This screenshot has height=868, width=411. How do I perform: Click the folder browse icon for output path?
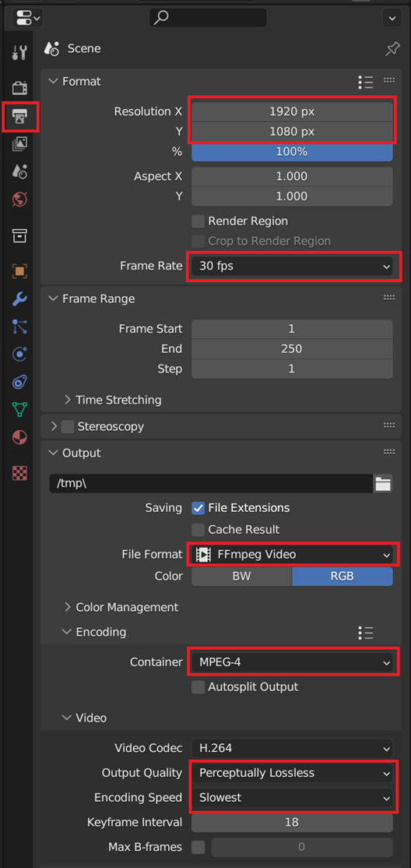(x=383, y=483)
